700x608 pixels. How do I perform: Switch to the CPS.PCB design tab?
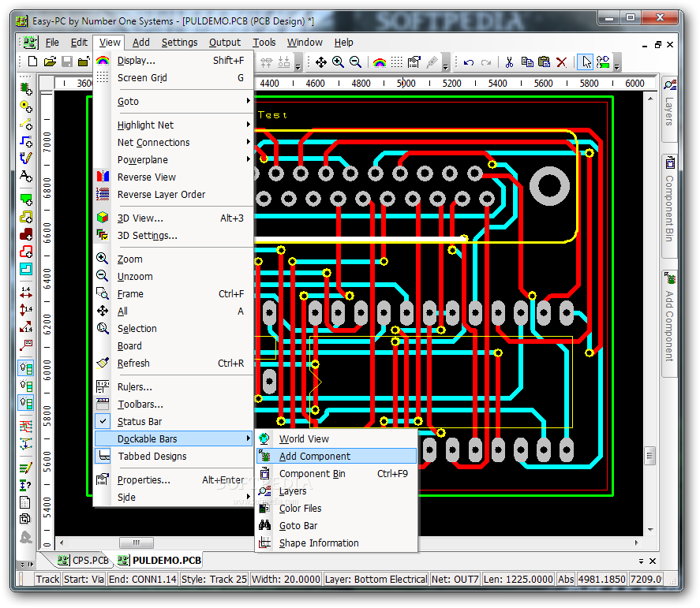[x=84, y=560]
